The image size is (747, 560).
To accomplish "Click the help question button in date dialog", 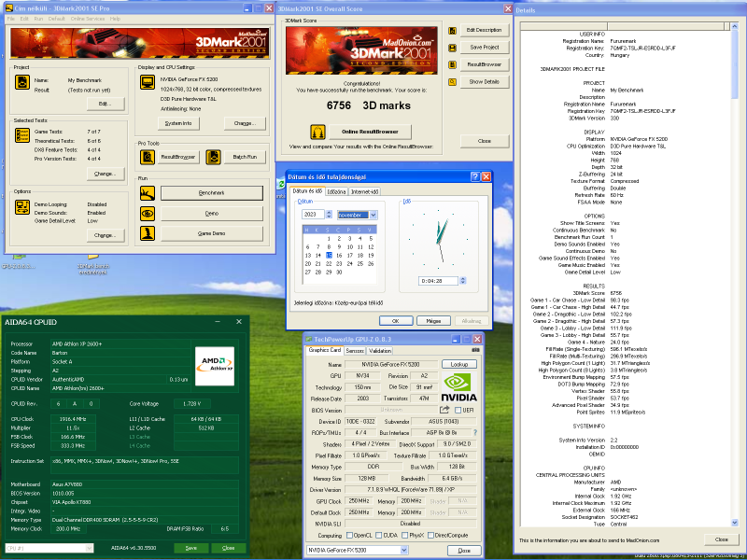I will click(x=475, y=176).
